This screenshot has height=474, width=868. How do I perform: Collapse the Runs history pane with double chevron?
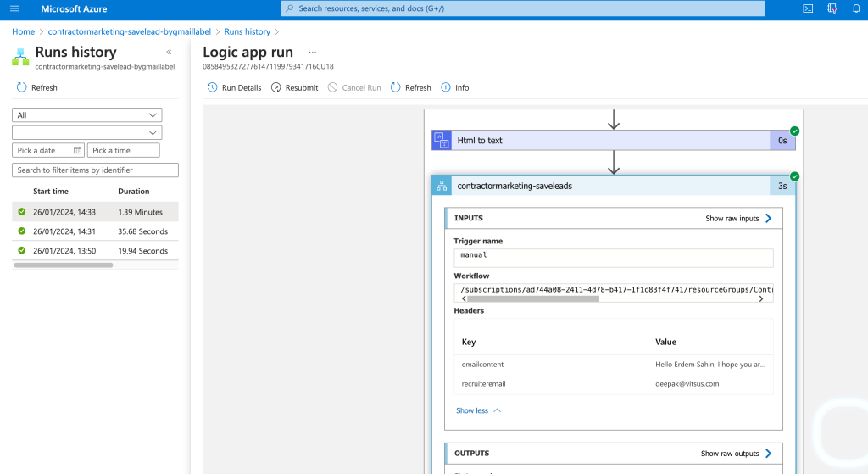tap(169, 52)
